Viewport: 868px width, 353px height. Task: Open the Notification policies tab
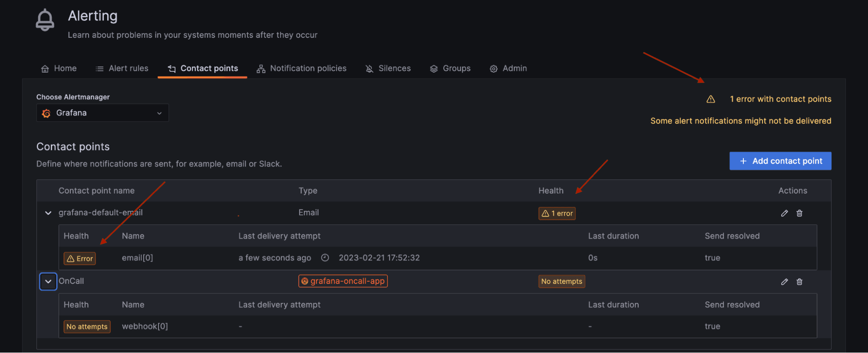[x=302, y=68]
